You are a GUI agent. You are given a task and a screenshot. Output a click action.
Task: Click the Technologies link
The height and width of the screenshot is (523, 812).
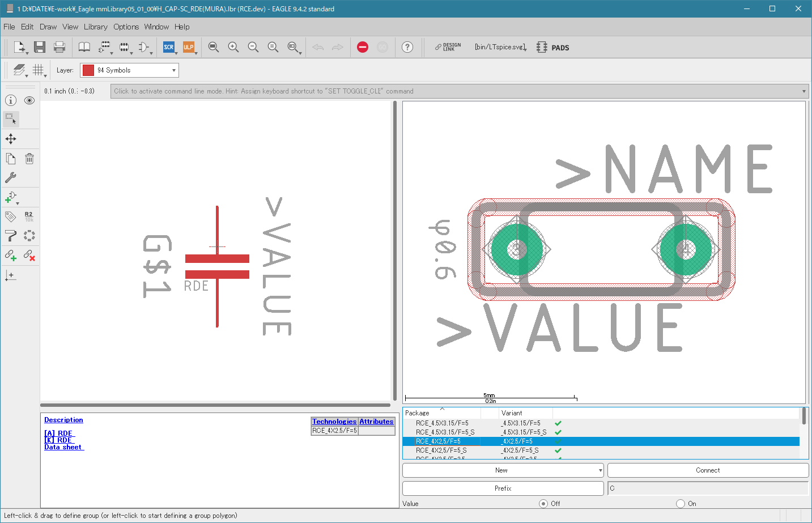[334, 422]
